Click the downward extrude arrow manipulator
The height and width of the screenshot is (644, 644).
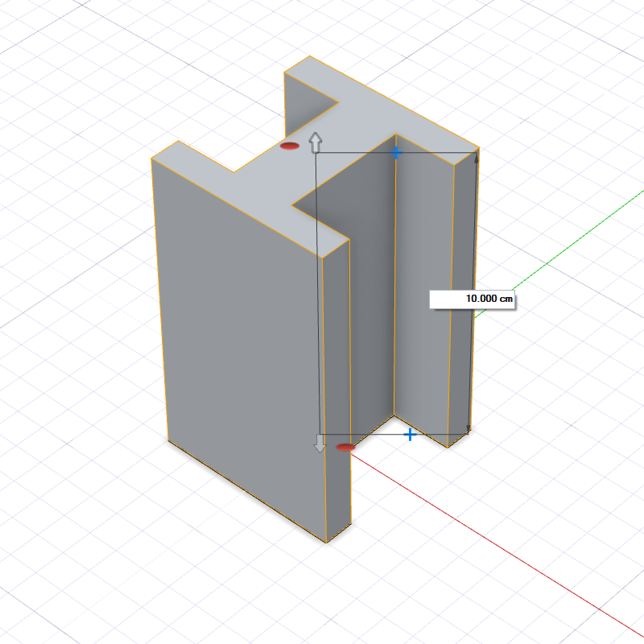pos(320,444)
